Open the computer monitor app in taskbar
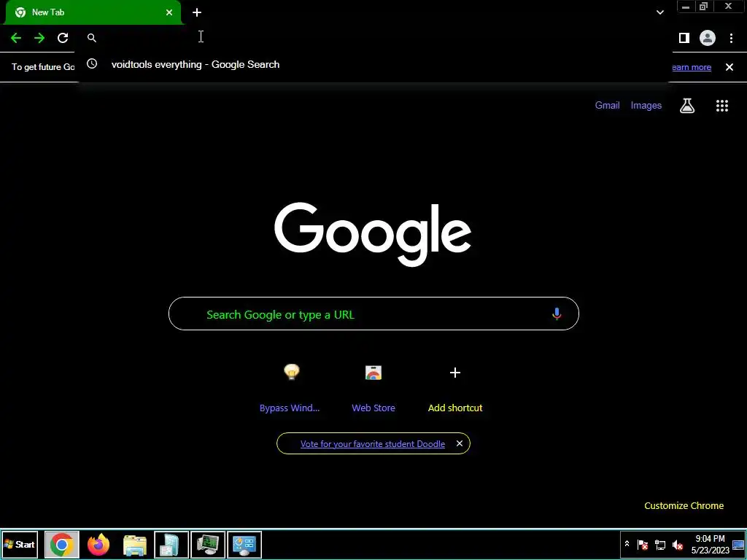Viewport: 747px width, 560px height. (x=208, y=545)
